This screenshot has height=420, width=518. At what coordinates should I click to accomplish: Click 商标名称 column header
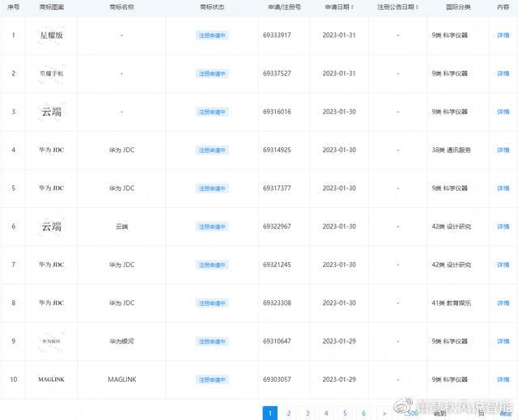[122, 7]
